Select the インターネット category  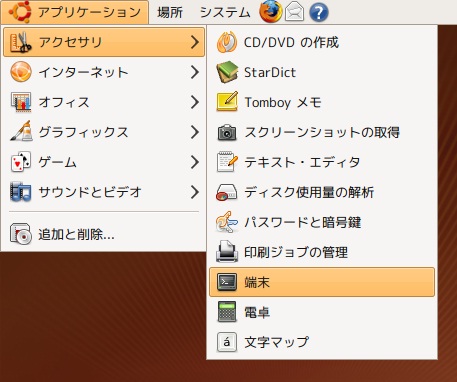104,72
